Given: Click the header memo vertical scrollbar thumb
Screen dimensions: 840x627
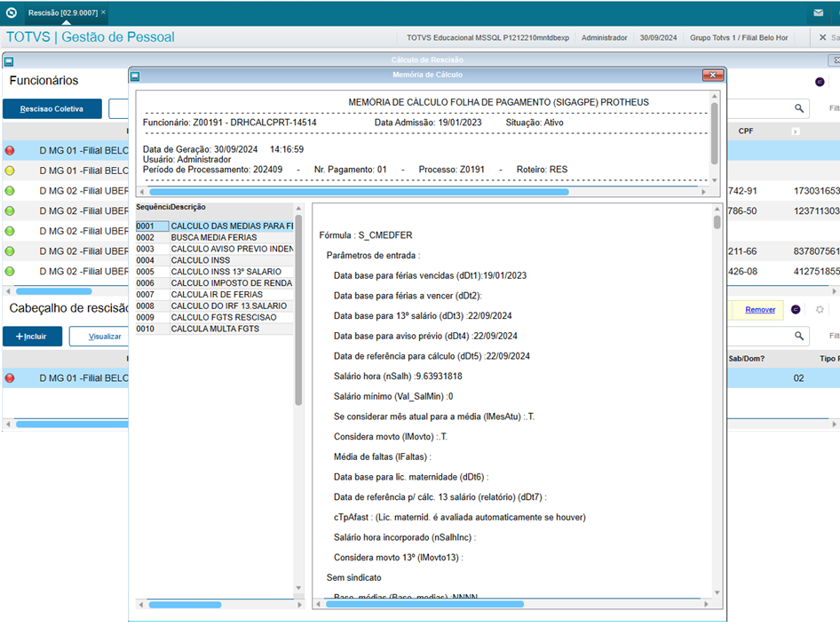Looking at the screenshot, I should (x=714, y=133).
